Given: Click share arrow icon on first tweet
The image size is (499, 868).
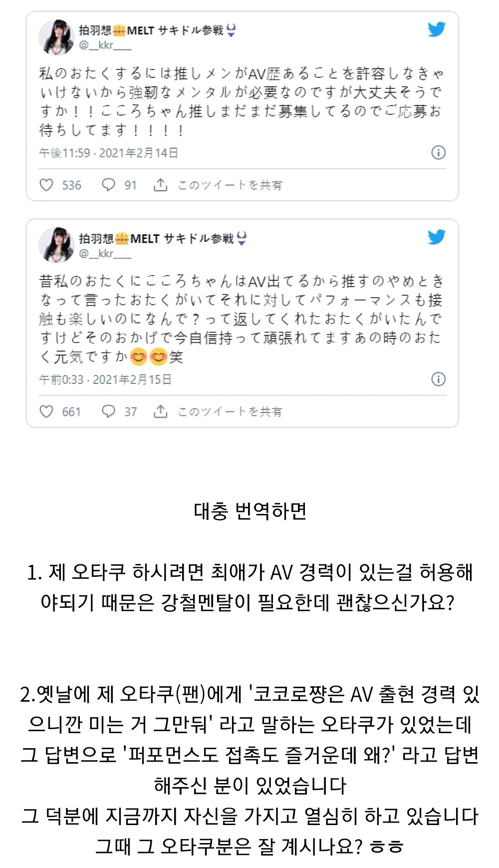Looking at the screenshot, I should 160,185.
